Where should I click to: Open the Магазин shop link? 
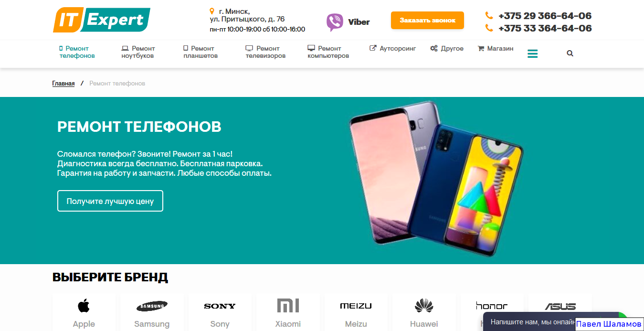point(496,48)
